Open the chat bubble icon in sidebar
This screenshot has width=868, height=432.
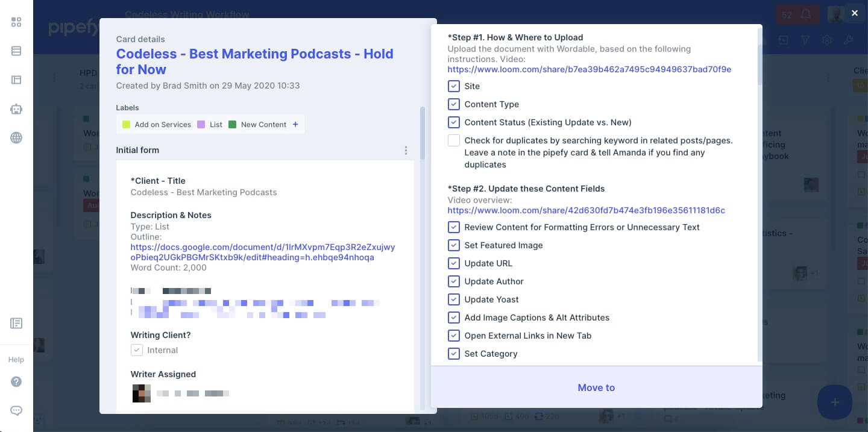16,410
